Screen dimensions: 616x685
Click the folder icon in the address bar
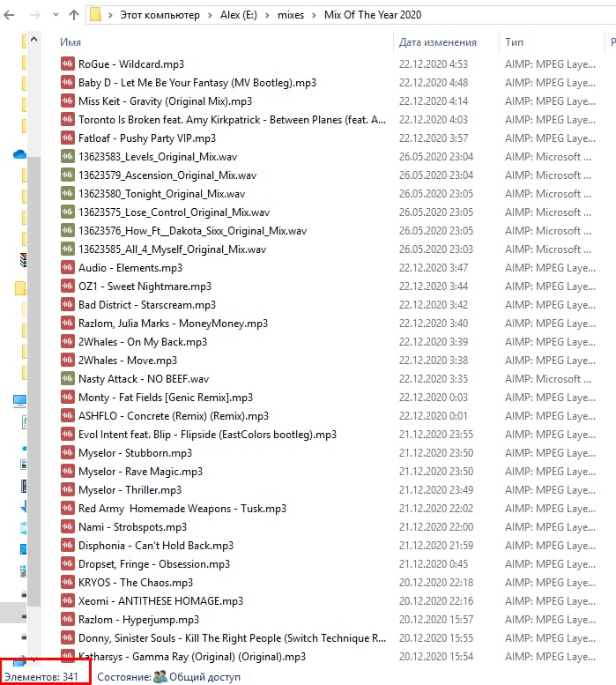[x=95, y=15]
